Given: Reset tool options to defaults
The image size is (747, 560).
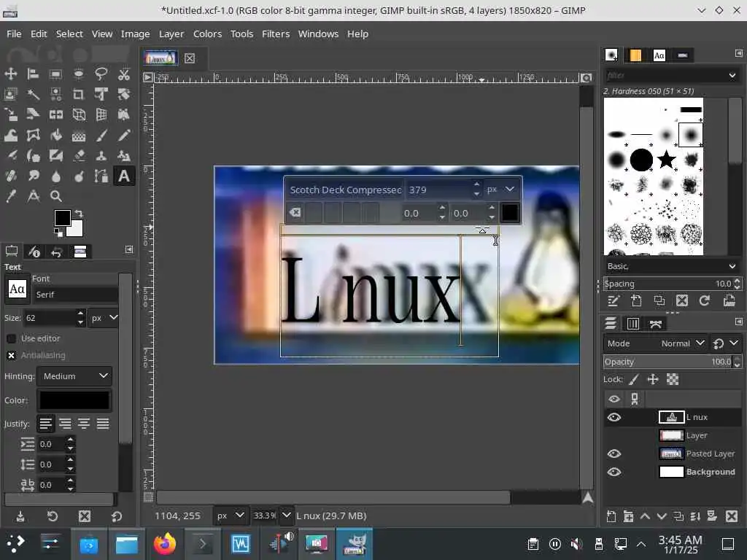Looking at the screenshot, I should [x=117, y=517].
